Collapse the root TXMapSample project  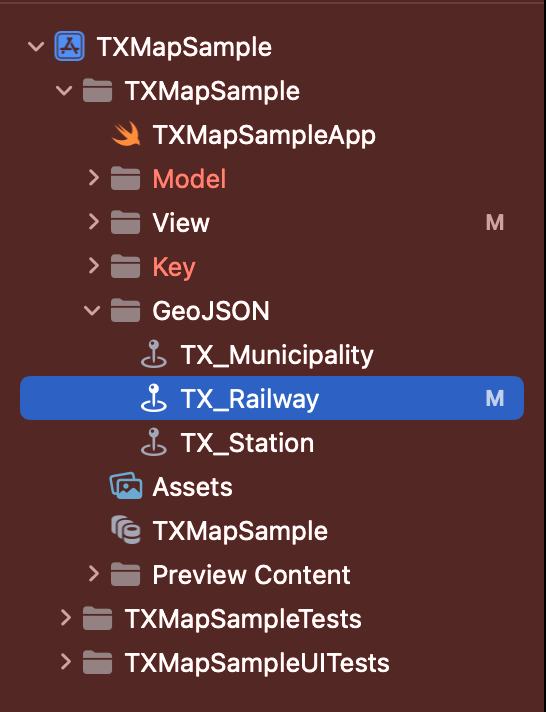(x=36, y=46)
